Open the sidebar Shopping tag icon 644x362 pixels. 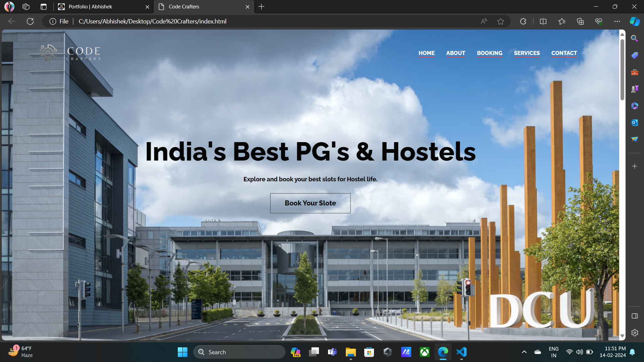pyautogui.click(x=634, y=55)
